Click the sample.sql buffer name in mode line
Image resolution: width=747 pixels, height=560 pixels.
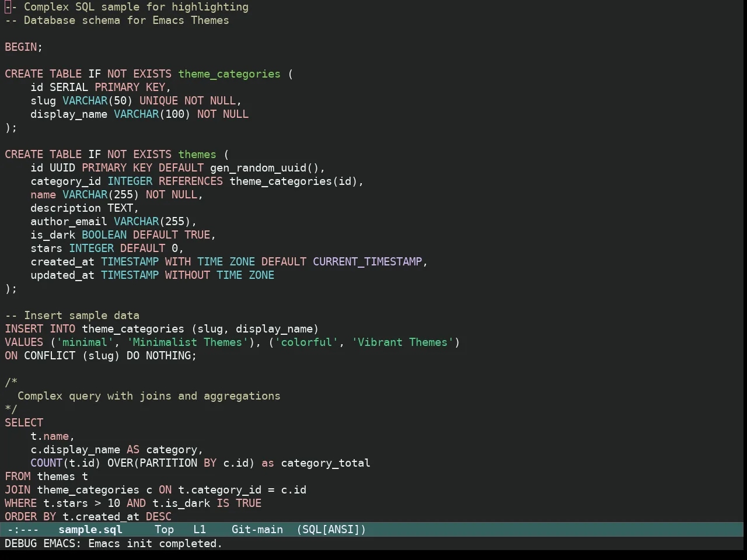click(90, 530)
